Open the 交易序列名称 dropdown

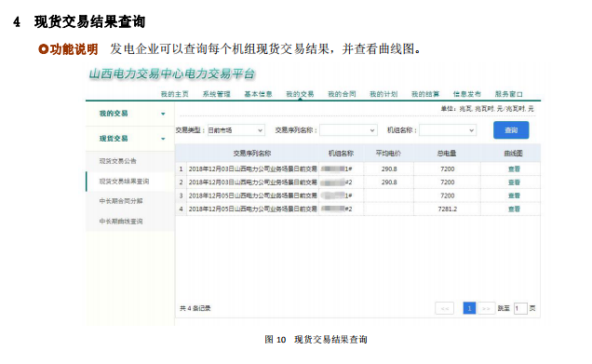pyautogui.click(x=348, y=130)
